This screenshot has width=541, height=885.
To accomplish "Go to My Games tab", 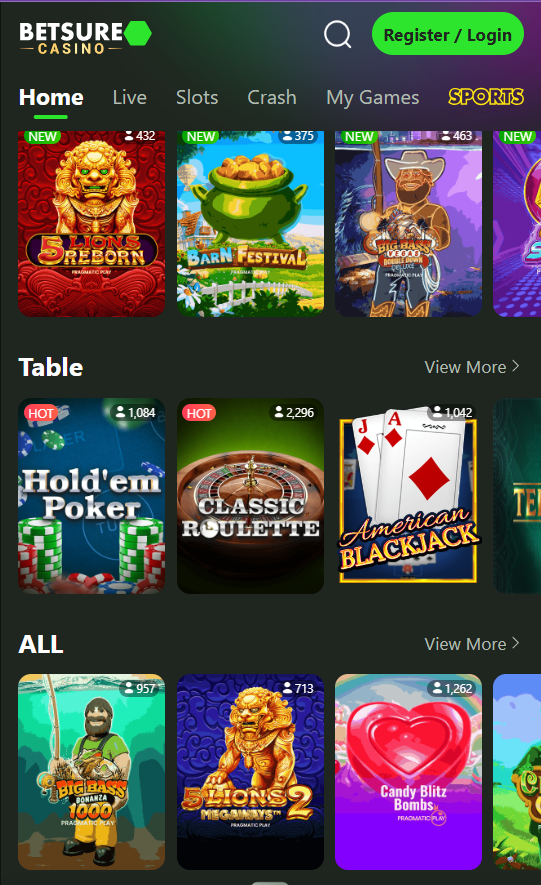I will tap(372, 97).
